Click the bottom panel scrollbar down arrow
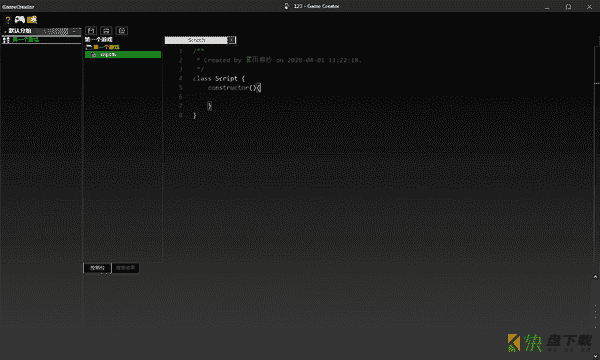 (x=595, y=356)
